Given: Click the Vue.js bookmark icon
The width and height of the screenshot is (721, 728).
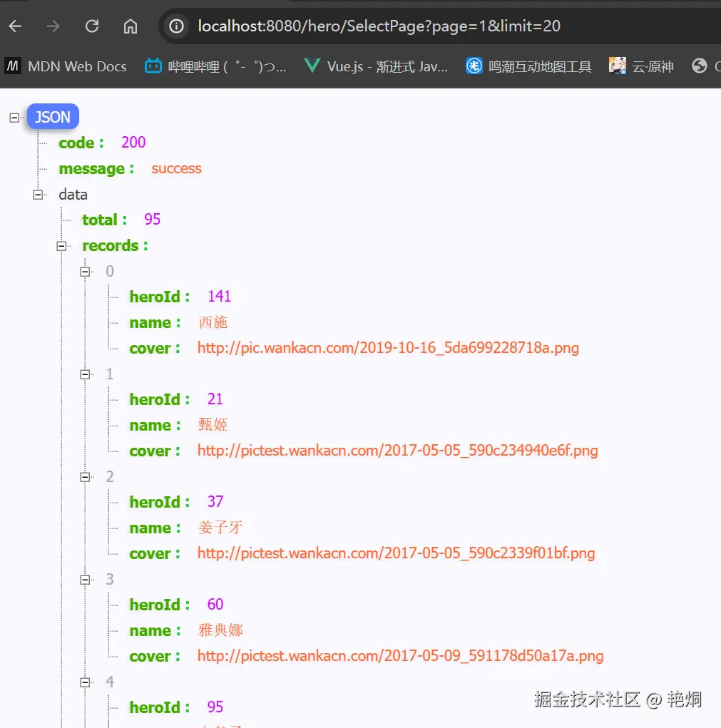Looking at the screenshot, I should 312,66.
